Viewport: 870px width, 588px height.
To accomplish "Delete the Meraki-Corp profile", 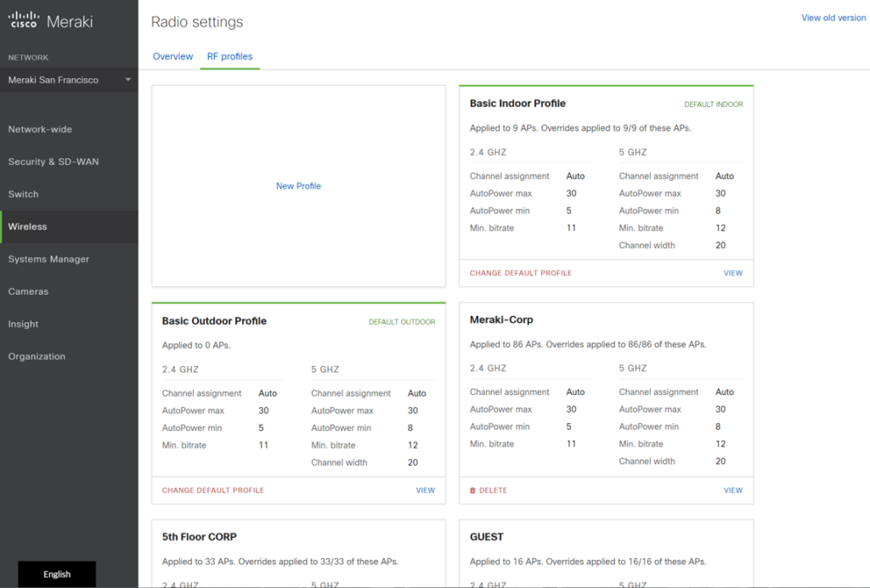I will [x=492, y=490].
